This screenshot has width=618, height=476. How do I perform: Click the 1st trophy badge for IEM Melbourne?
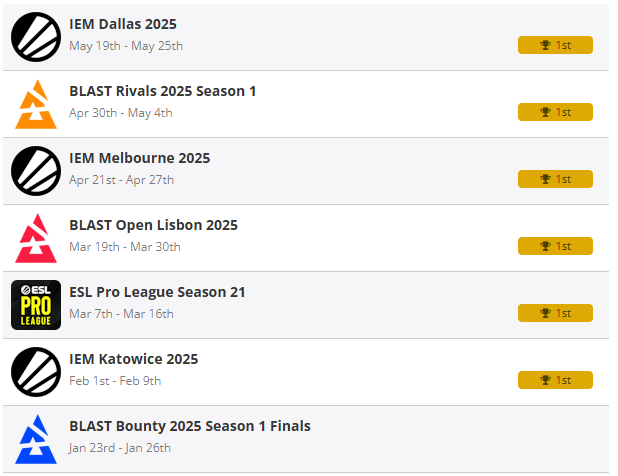pyautogui.click(x=555, y=179)
